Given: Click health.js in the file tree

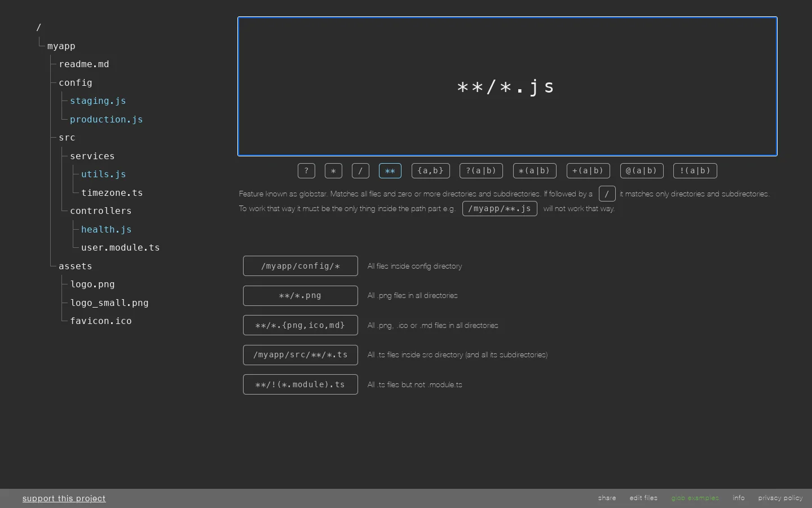Looking at the screenshot, I should pyautogui.click(x=107, y=229).
